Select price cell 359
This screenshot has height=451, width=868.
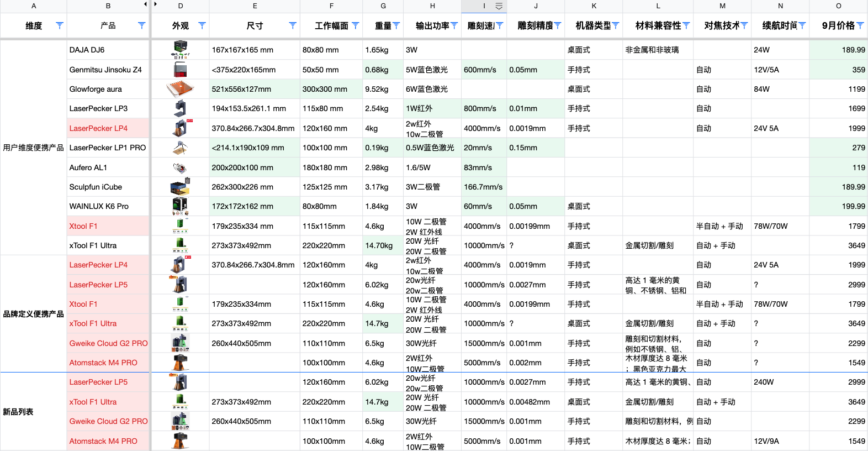[838, 70]
